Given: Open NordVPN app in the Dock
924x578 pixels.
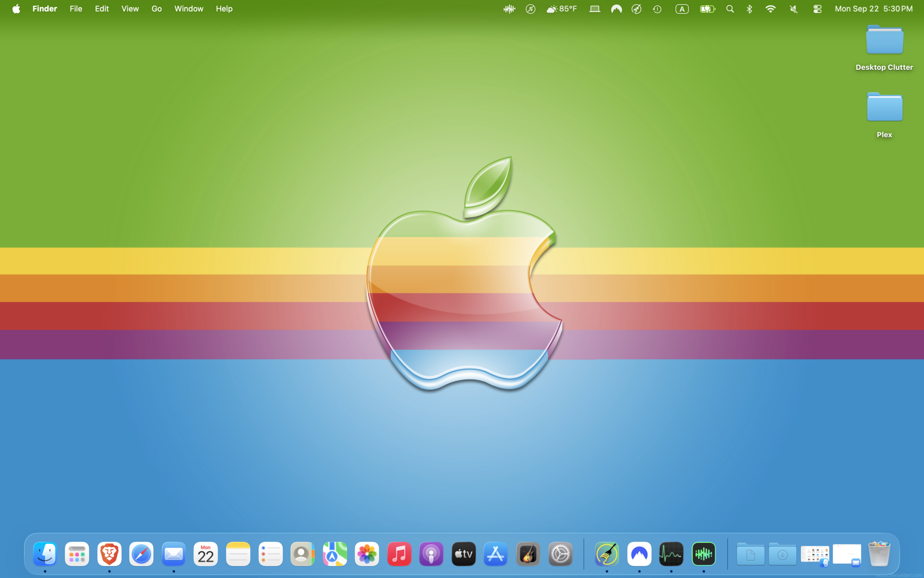Looking at the screenshot, I should [639, 553].
